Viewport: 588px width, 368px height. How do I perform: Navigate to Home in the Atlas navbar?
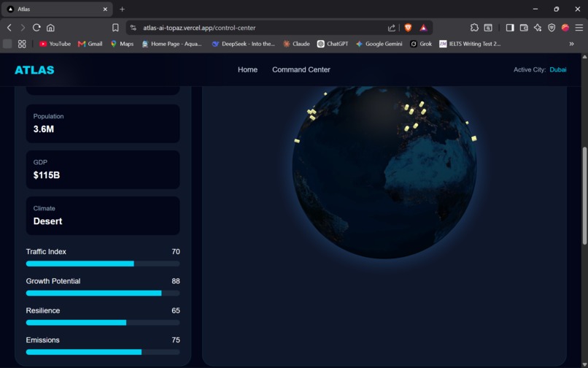tap(247, 69)
